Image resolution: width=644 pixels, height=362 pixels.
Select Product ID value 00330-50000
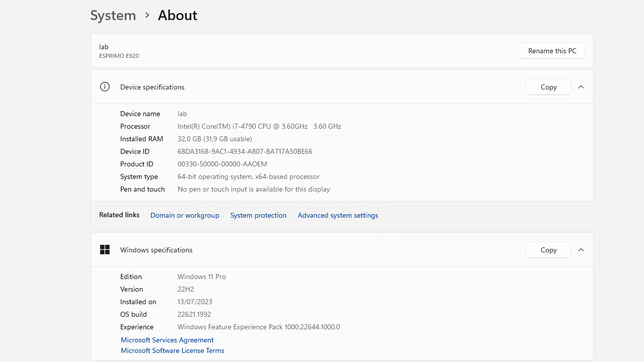pyautogui.click(x=222, y=164)
